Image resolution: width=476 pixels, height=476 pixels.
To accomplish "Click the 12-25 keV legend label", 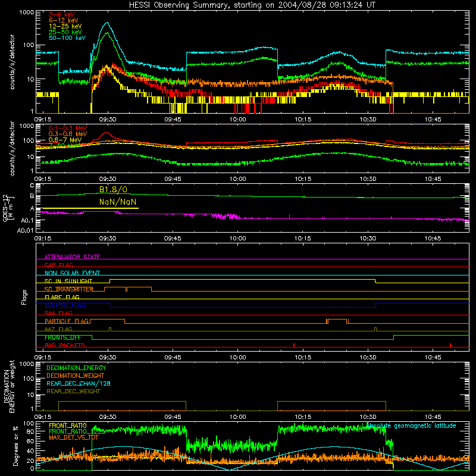I will (65, 26).
